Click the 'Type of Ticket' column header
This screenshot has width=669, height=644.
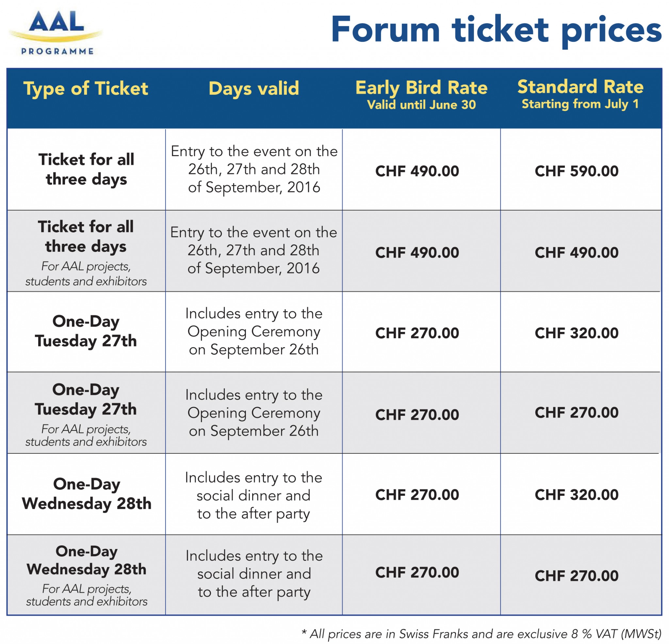point(86,89)
